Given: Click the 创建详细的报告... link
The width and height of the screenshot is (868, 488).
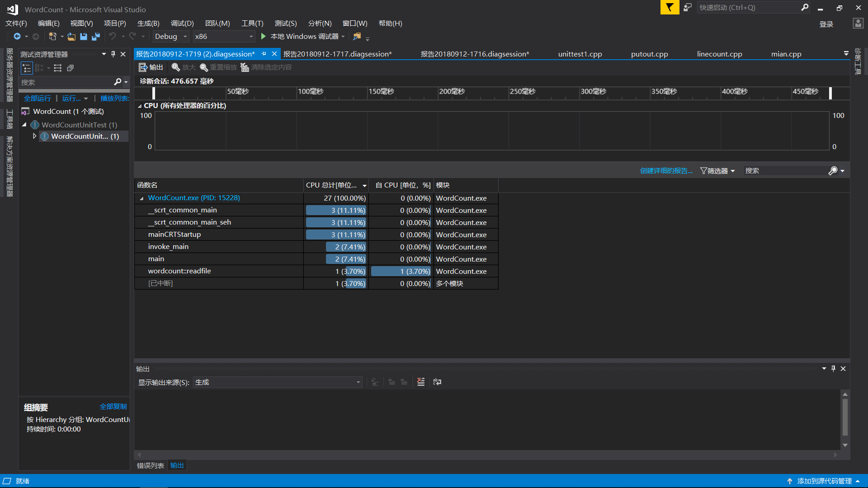Looking at the screenshot, I should coord(666,171).
